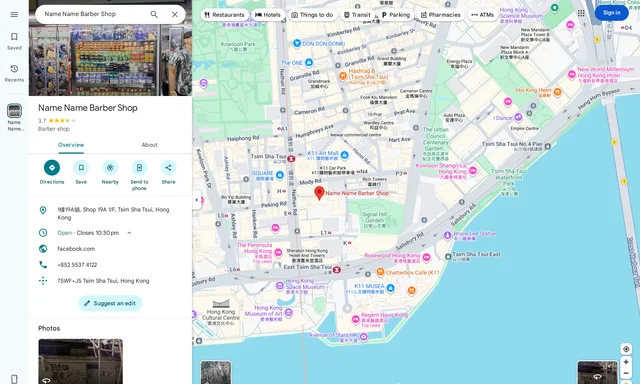
Task: Switch to the About tab
Action: coord(149,145)
